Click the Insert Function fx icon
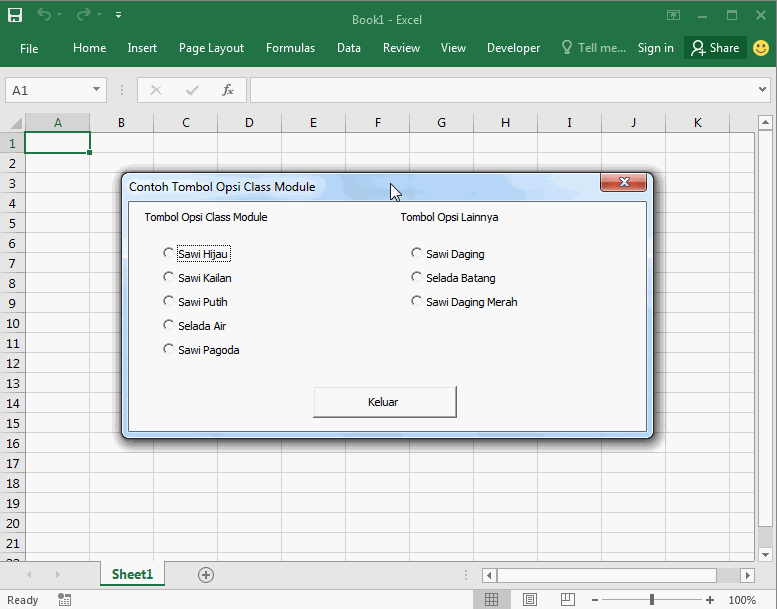The width and height of the screenshot is (777, 609). pyautogui.click(x=228, y=90)
